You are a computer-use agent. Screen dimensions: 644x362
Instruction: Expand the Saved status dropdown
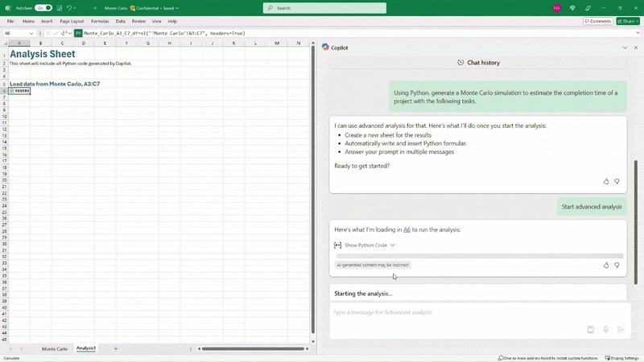pos(171,8)
